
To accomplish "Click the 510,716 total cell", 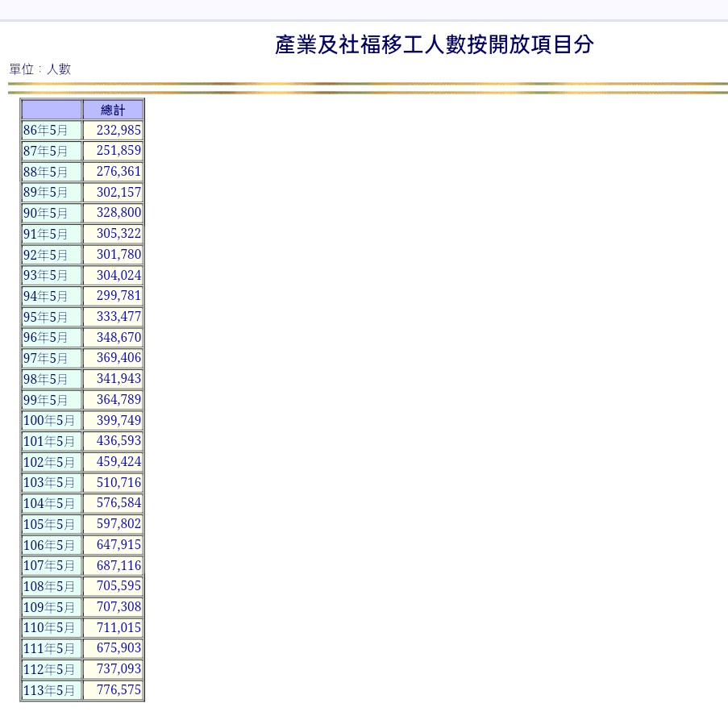I will 118,482.
